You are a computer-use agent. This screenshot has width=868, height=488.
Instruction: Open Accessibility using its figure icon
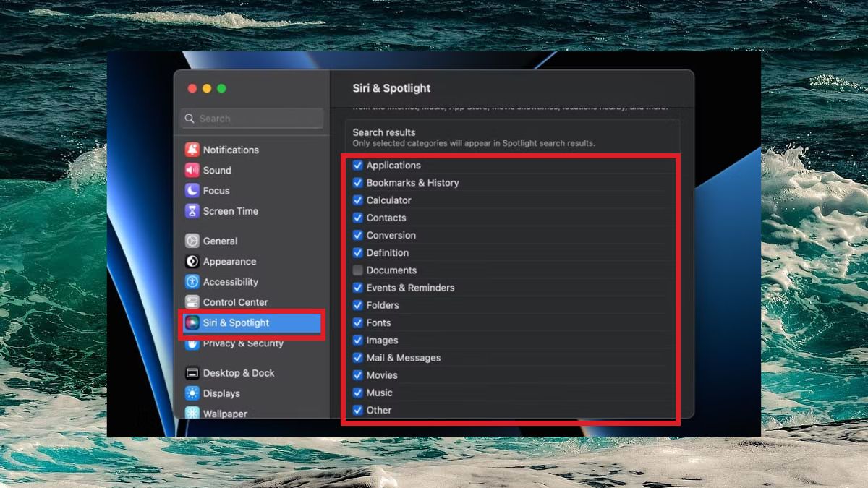pyautogui.click(x=192, y=281)
